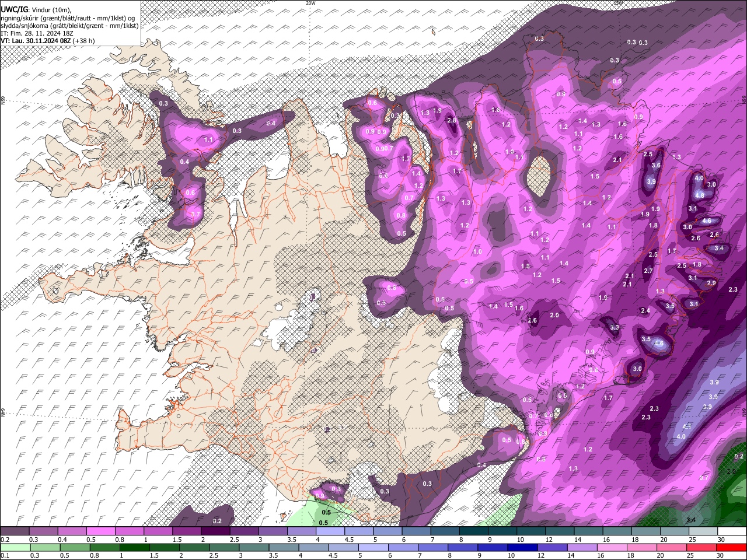Viewport: 747px width, 560px height.
Task: Select the top-row legend swatch between 6 and 7
Action: coord(416,531)
